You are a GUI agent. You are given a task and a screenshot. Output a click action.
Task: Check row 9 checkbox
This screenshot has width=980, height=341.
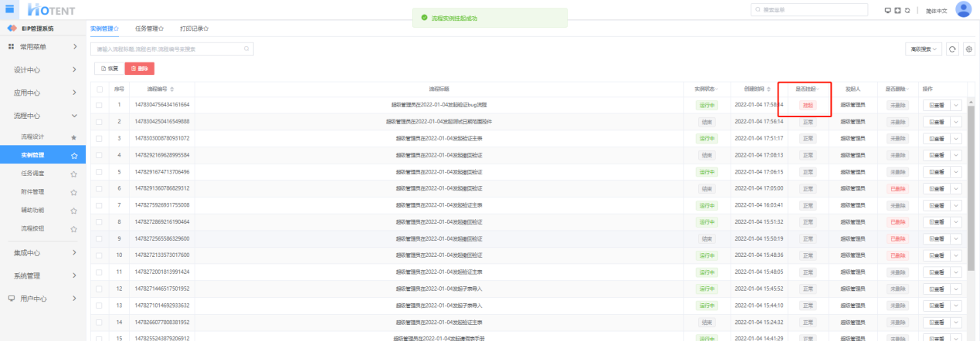(99, 238)
